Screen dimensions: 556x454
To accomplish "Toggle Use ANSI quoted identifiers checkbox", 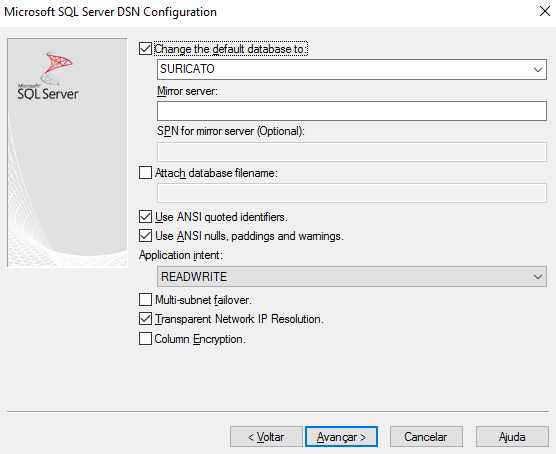I will pos(145,216).
